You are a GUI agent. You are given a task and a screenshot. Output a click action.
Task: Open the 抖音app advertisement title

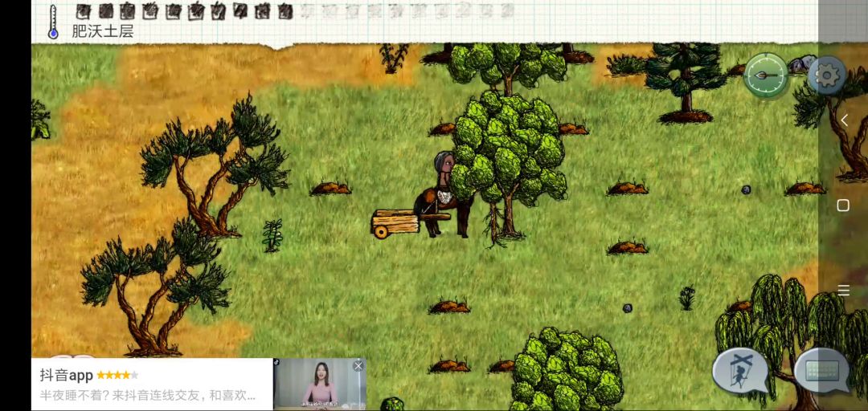coord(66,376)
